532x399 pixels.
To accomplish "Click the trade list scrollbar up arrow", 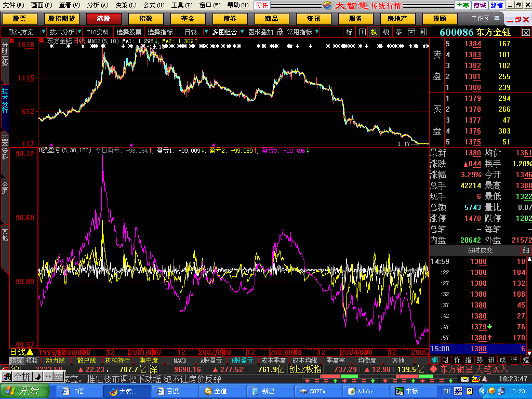I will [x=529, y=259].
